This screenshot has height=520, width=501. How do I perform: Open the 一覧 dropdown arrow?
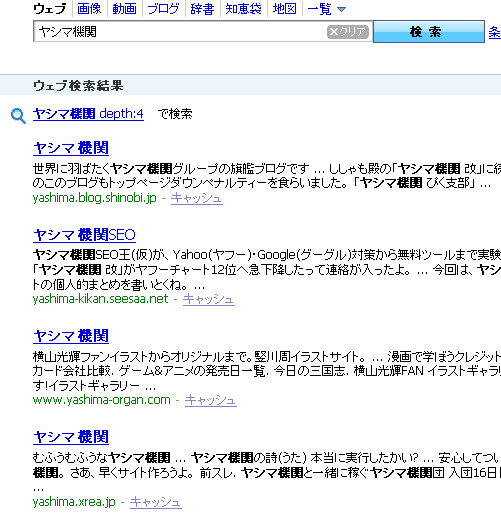(x=341, y=9)
